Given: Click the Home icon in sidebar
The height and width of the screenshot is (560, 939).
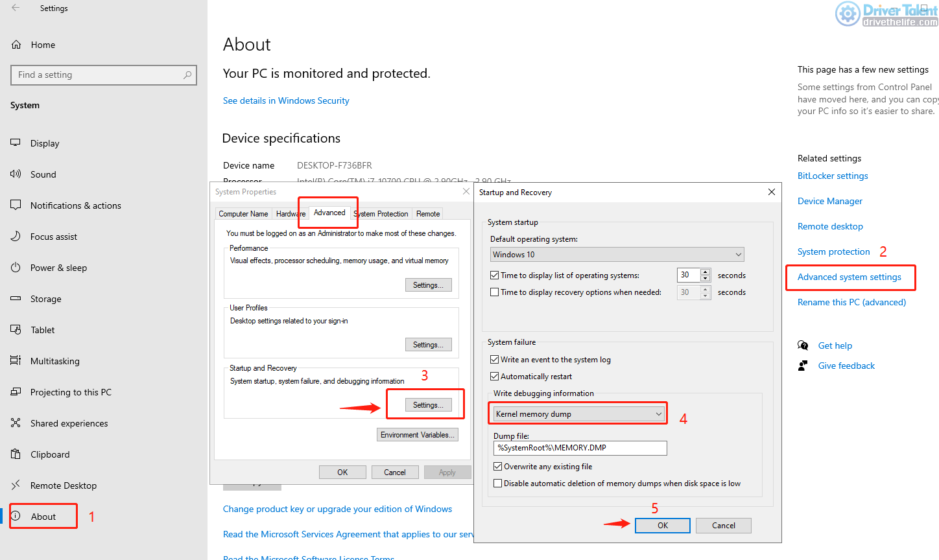Looking at the screenshot, I should tap(16, 45).
